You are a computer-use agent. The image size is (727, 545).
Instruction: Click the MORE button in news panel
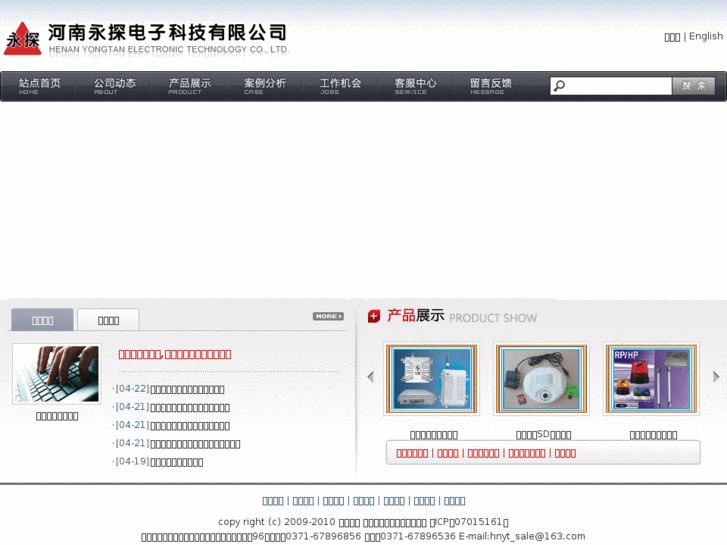pyautogui.click(x=328, y=316)
